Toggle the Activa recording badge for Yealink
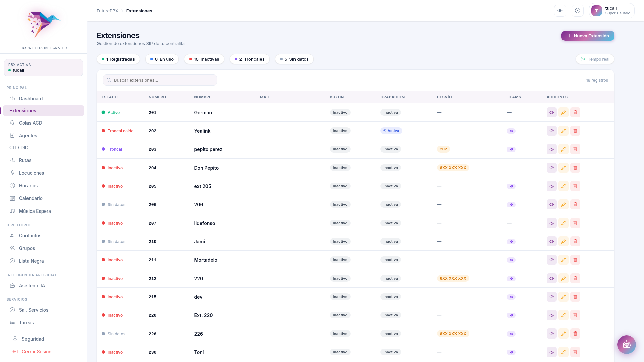Screen dimensions: 644x362 click(x=391, y=131)
